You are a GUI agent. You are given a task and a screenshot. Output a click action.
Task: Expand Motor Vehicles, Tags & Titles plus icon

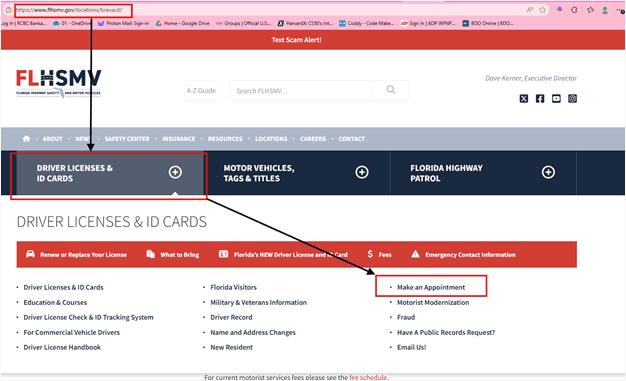[362, 172]
